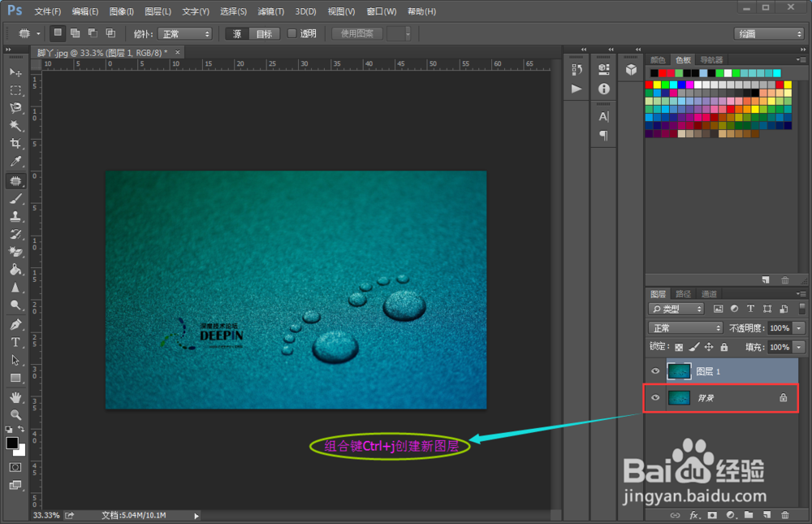Select the Sharpen/Blur tool
This screenshot has width=812, height=524.
(x=15, y=287)
